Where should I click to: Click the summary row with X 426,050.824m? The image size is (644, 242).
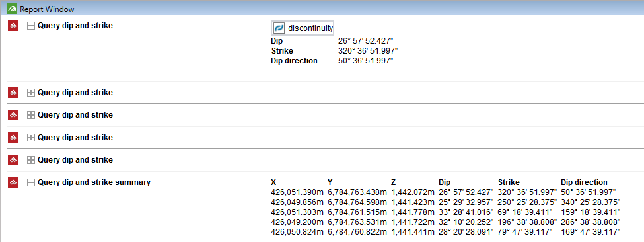pyautogui.click(x=446, y=232)
